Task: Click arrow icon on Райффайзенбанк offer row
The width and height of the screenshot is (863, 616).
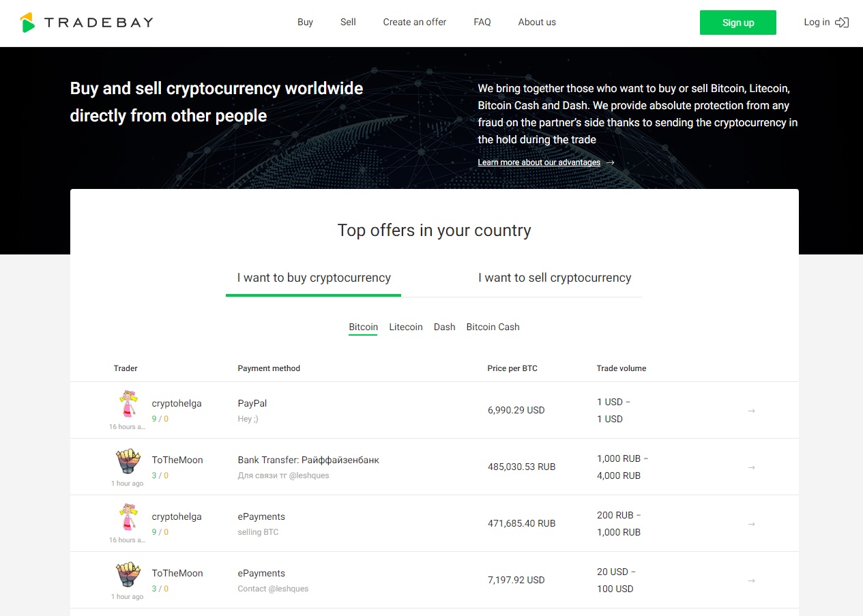Action: tap(751, 467)
